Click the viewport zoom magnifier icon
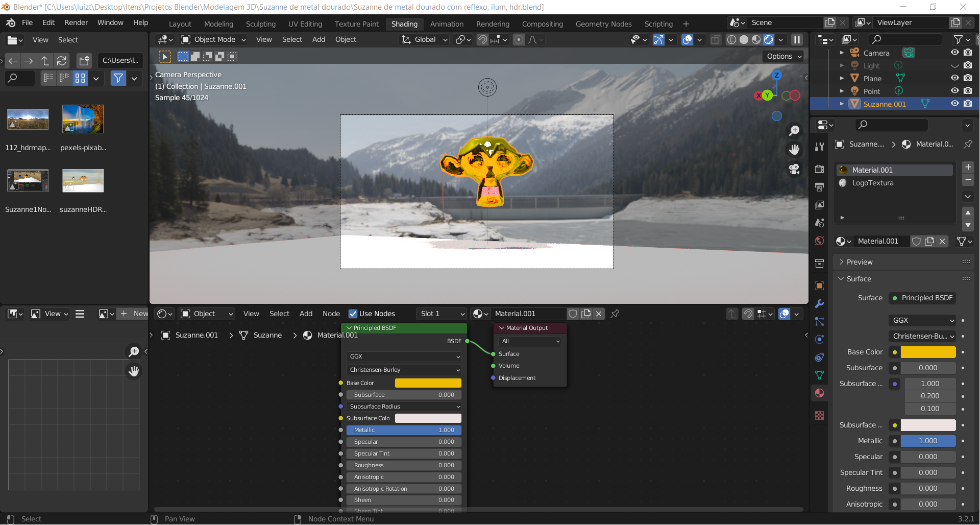The width and height of the screenshot is (980, 525). tap(794, 130)
